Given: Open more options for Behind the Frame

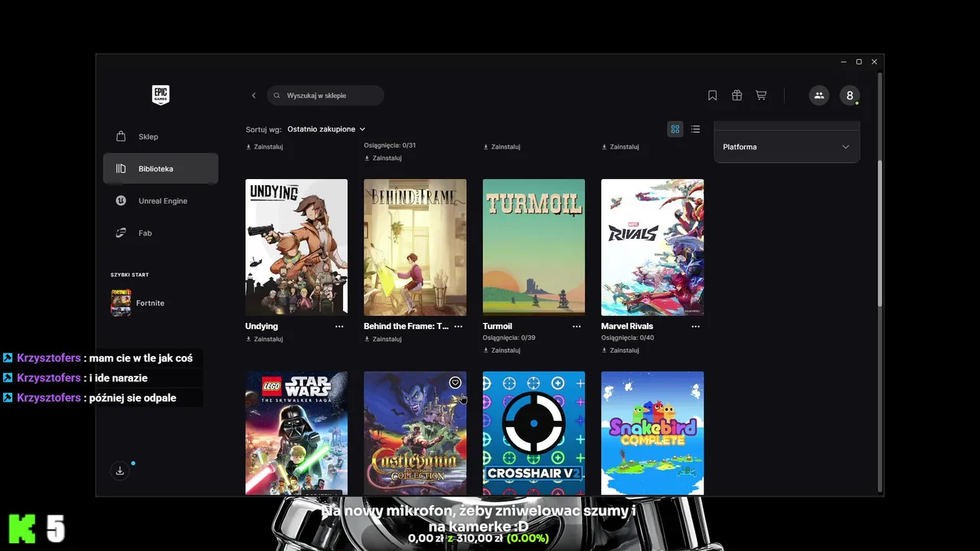Looking at the screenshot, I should tap(458, 326).
